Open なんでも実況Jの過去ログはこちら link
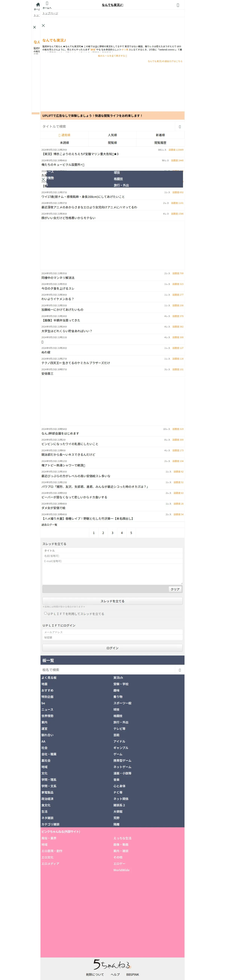 [165, 61]
